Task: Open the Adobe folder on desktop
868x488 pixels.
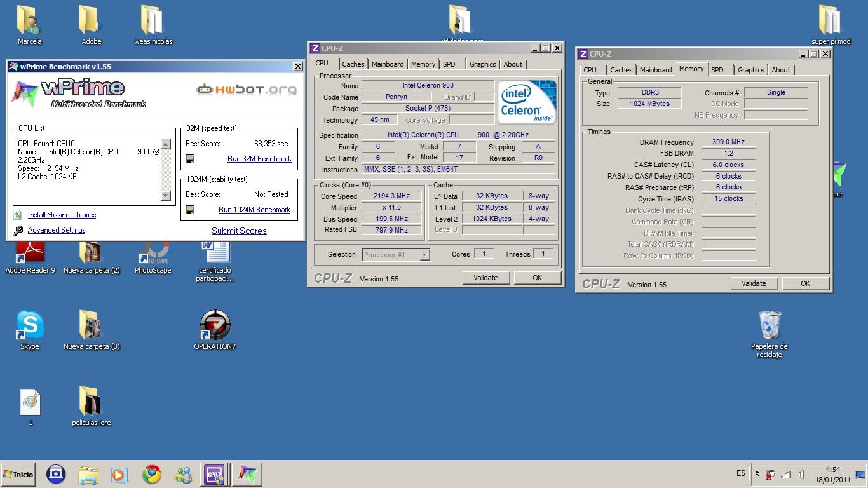Action: click(91, 20)
